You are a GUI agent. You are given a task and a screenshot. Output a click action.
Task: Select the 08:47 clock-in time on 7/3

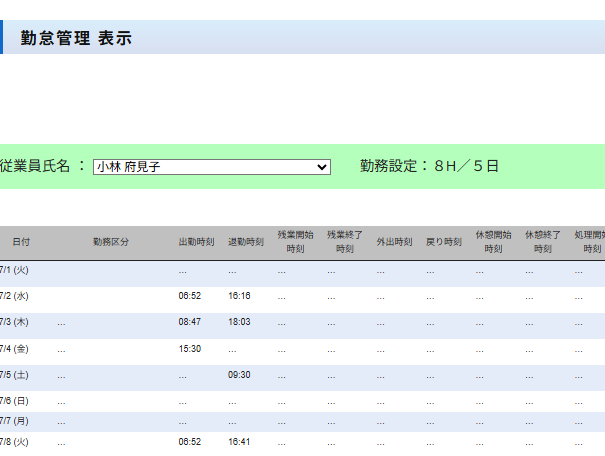point(190,322)
